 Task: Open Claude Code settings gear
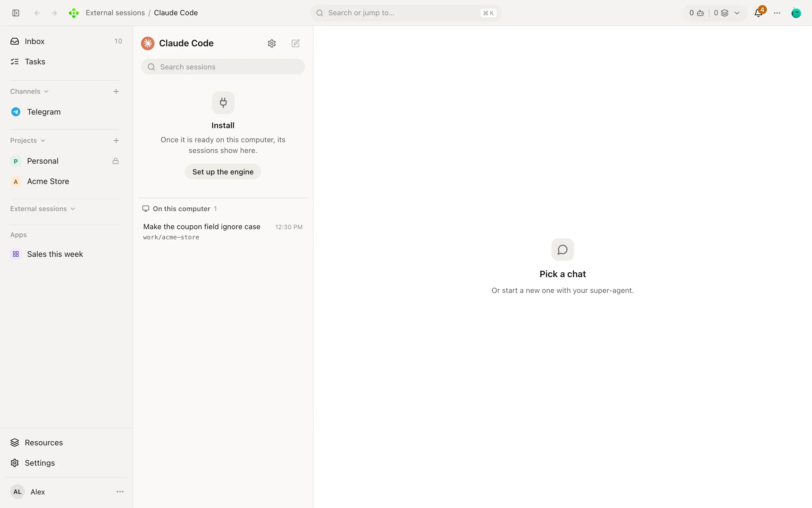click(x=272, y=43)
